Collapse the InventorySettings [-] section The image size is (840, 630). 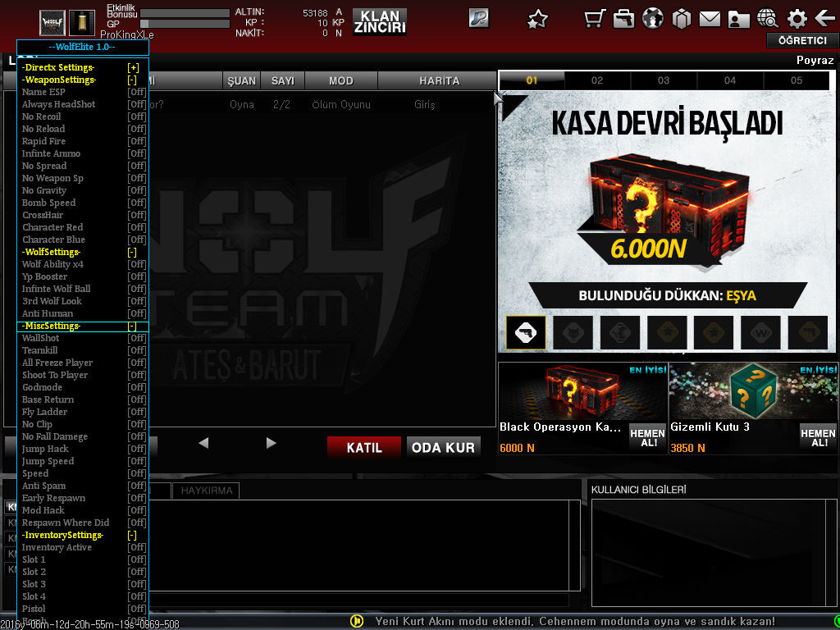[x=132, y=535]
